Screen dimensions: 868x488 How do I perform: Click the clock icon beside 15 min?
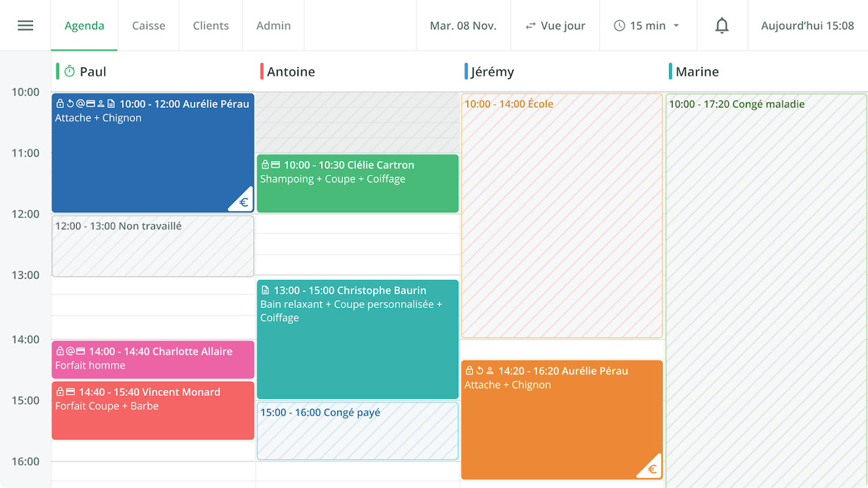620,26
